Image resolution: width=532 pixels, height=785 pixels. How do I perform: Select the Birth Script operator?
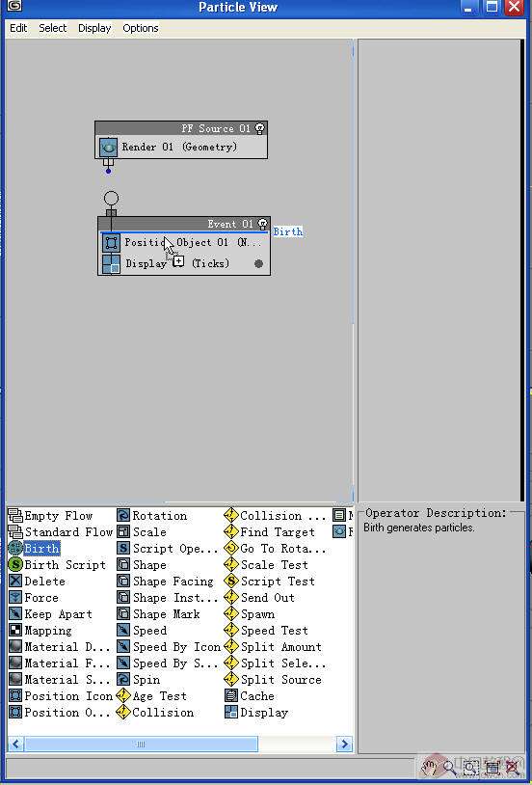[x=58, y=565]
